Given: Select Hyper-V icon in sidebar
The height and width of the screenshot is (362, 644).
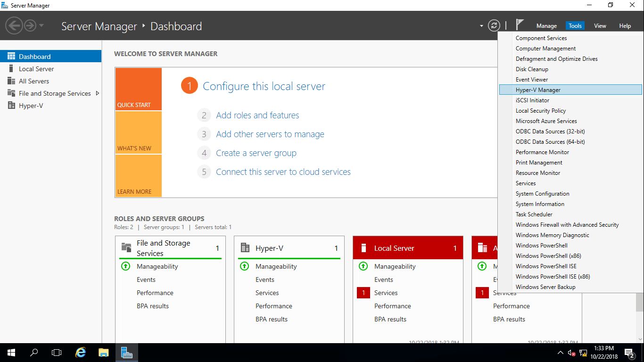Looking at the screenshot, I should click(x=11, y=105).
